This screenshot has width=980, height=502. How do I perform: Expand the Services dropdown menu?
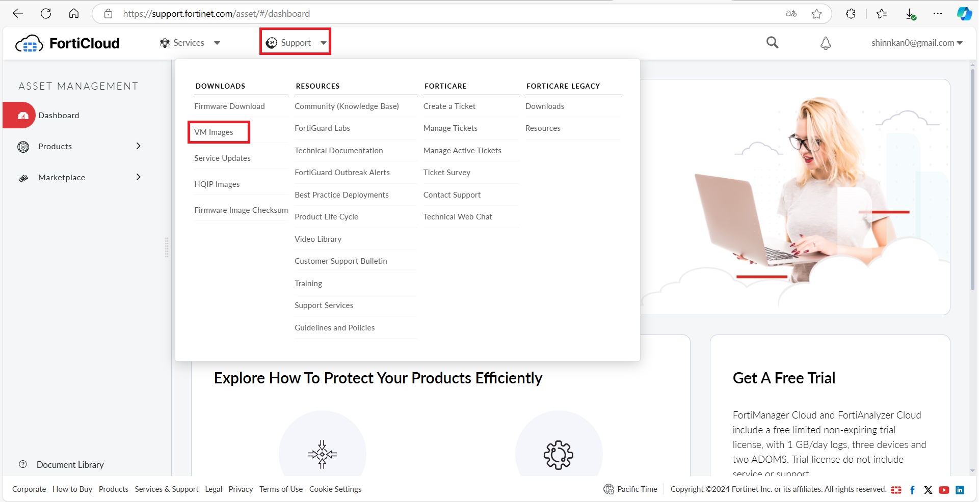[190, 43]
